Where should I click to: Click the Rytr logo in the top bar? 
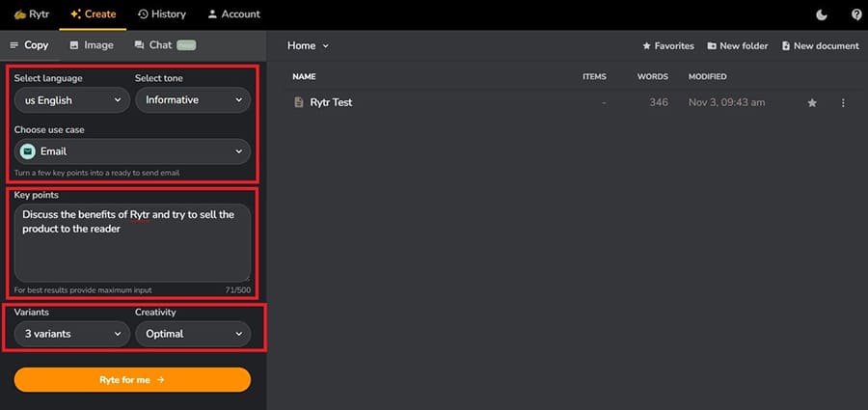click(32, 14)
